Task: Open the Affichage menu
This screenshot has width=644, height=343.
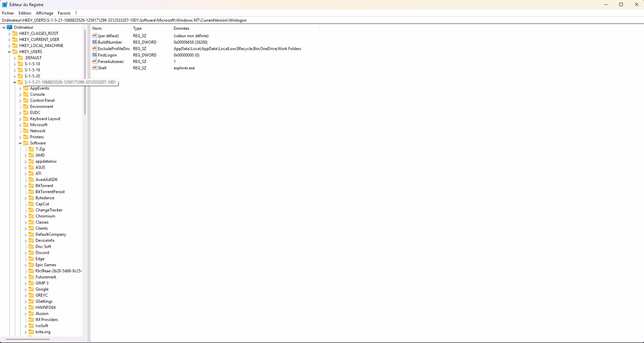Action: point(44,13)
